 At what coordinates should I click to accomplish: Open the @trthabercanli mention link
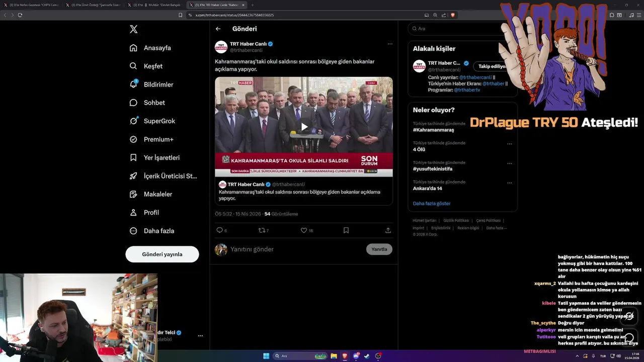pyautogui.click(x=475, y=77)
